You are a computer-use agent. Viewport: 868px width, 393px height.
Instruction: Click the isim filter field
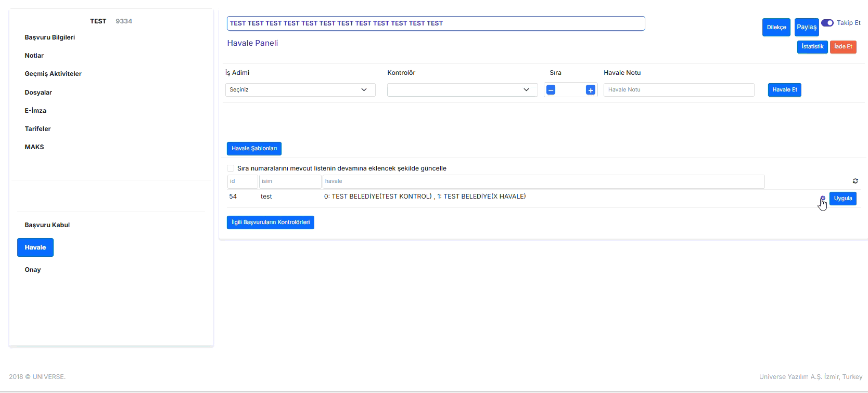(290, 181)
